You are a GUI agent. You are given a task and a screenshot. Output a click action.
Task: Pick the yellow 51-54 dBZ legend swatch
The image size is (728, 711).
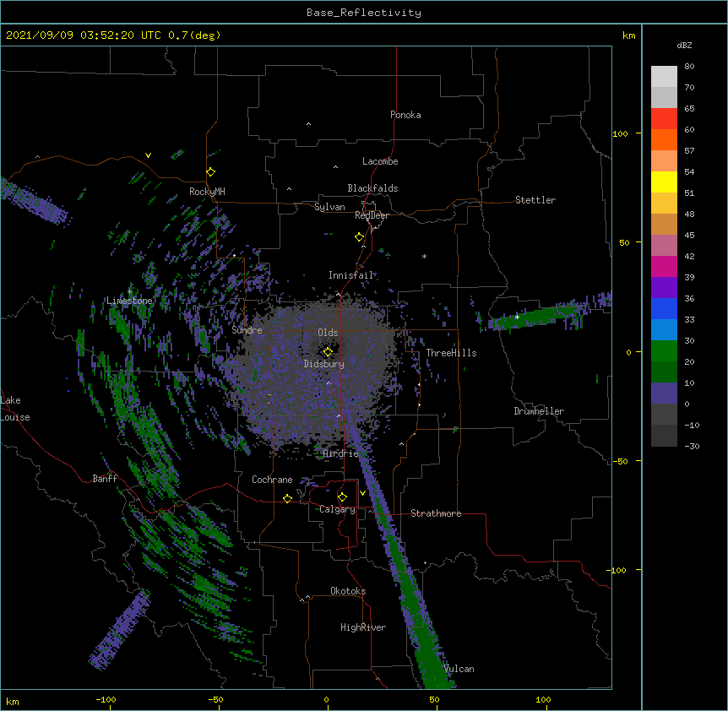tap(664, 182)
